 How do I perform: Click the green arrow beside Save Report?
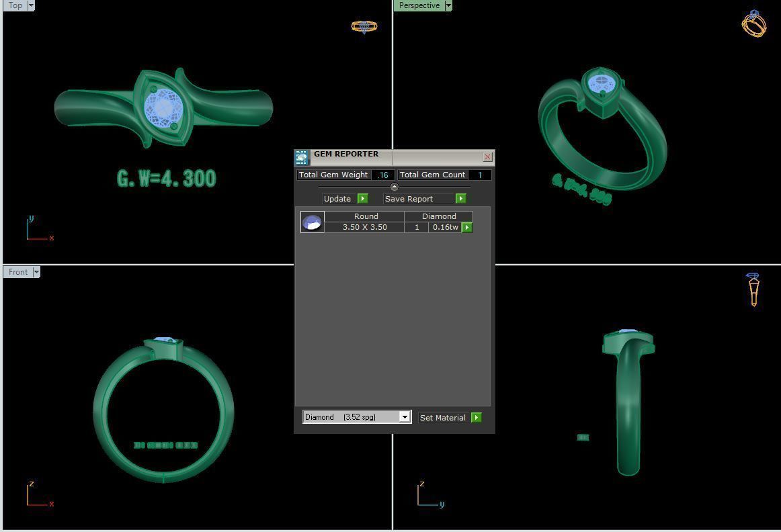[x=460, y=199]
